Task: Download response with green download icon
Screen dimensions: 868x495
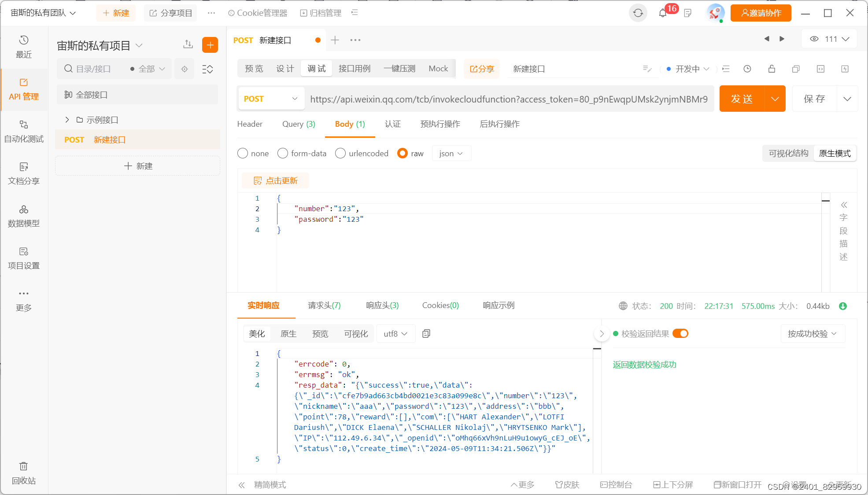Action: click(843, 306)
